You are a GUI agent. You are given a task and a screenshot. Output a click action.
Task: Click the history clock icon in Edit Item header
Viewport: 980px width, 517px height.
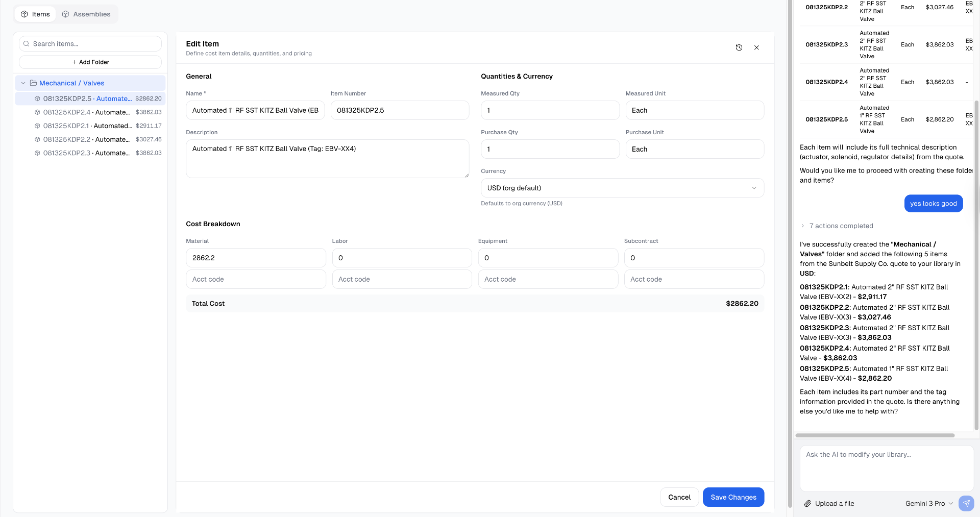tap(739, 47)
